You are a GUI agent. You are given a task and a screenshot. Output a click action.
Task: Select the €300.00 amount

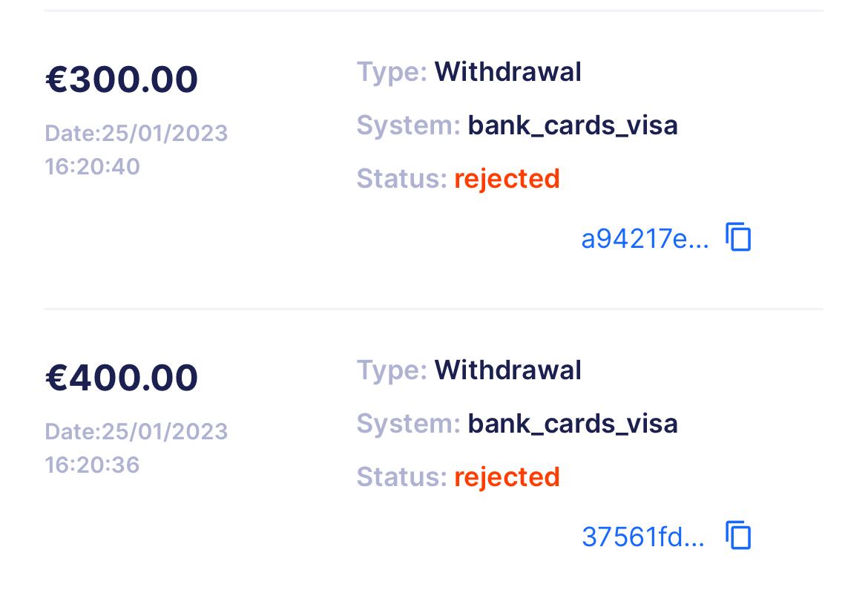coord(122,79)
